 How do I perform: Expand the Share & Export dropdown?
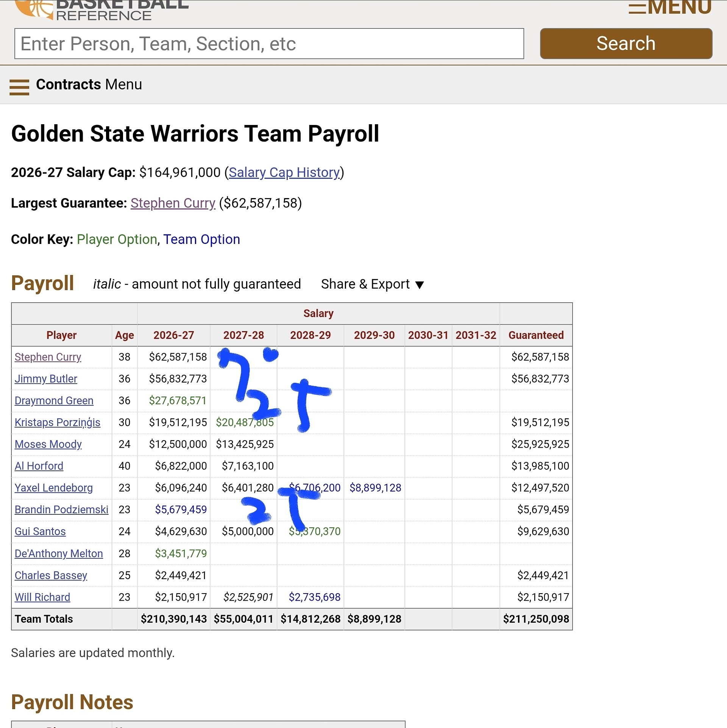[373, 284]
